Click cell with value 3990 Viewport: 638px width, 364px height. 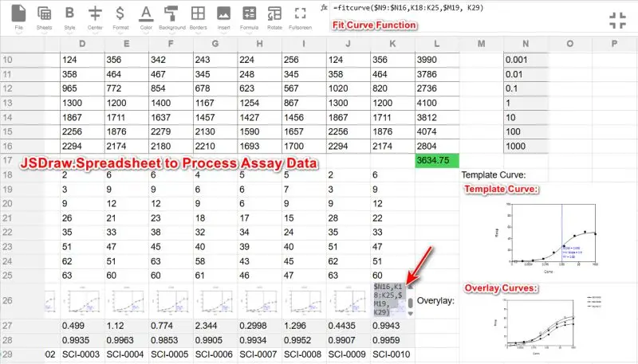click(437, 60)
